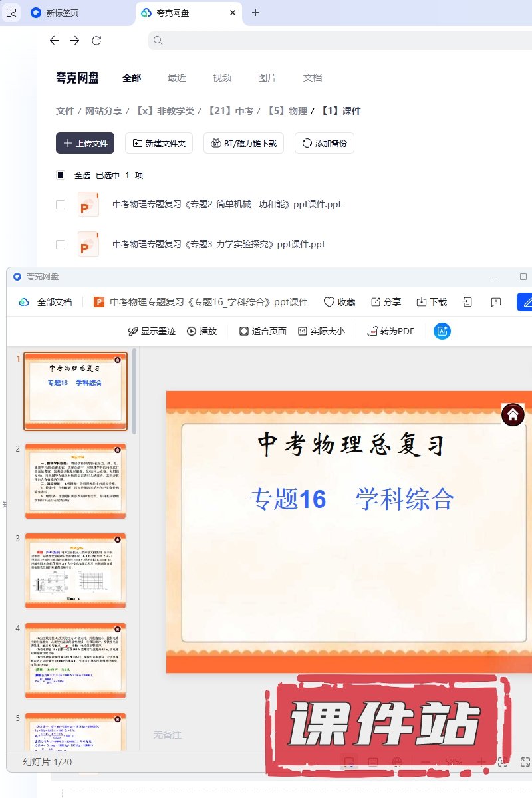
Task: Check the 专题3_力学实验探究 file checkbox
Action: pyautogui.click(x=61, y=245)
